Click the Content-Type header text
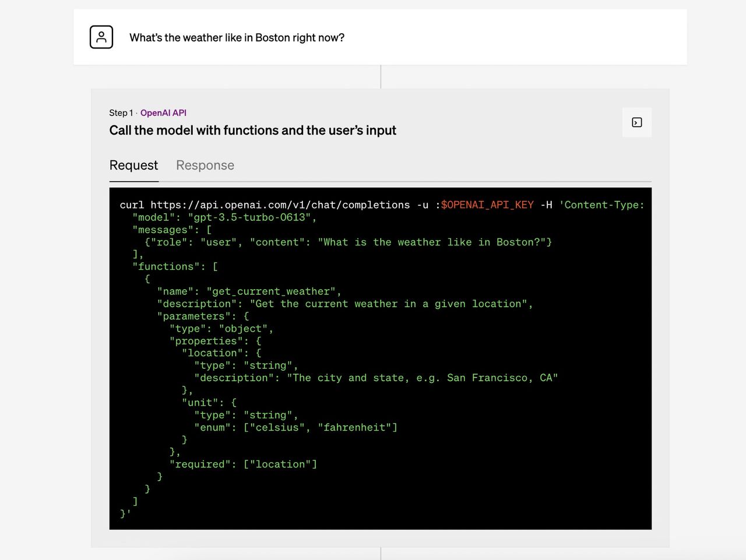Viewport: 746px width, 560px height. click(601, 205)
